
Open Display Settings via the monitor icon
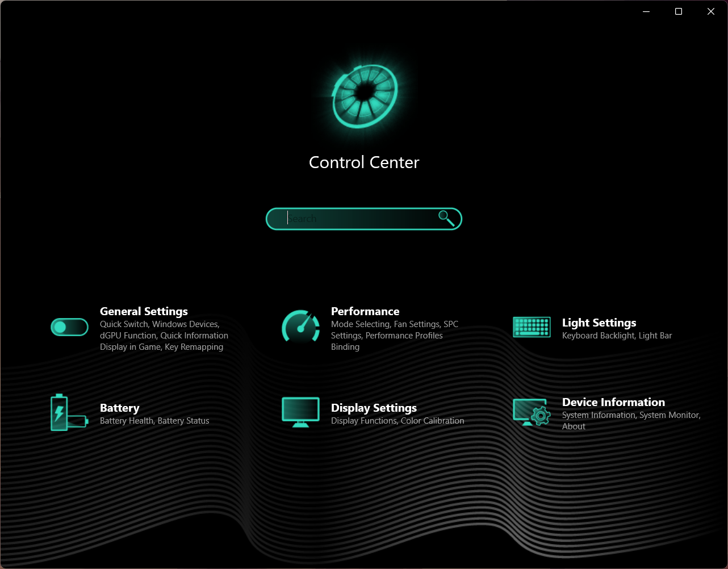tap(300, 412)
